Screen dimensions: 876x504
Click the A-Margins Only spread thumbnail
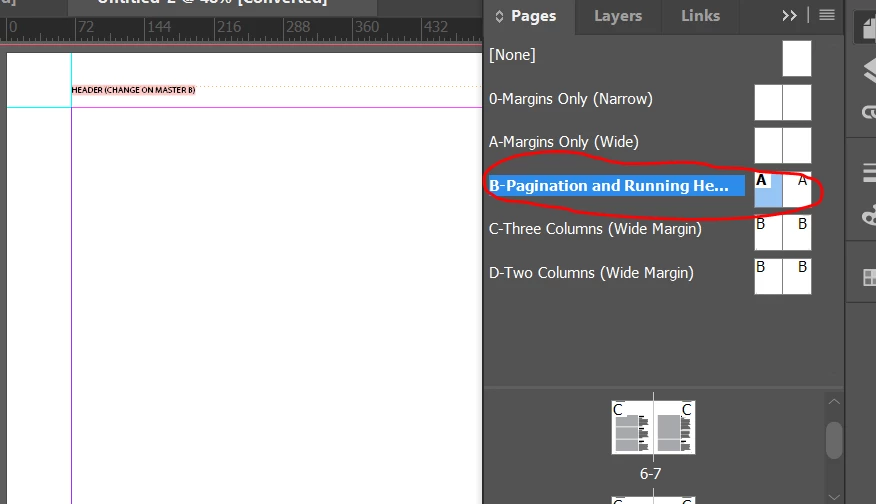pyautogui.click(x=783, y=145)
